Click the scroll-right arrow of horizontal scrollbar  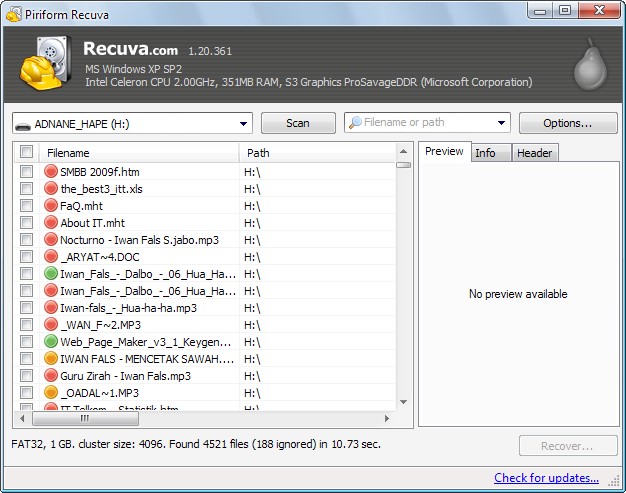(x=386, y=419)
